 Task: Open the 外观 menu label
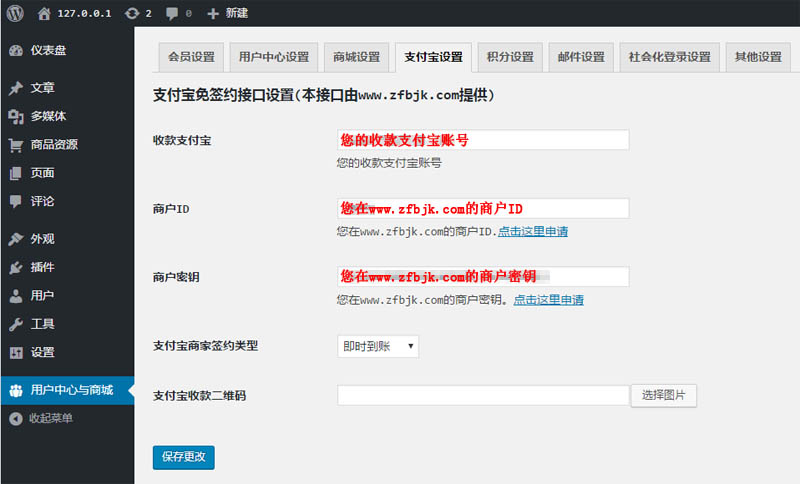(x=42, y=239)
